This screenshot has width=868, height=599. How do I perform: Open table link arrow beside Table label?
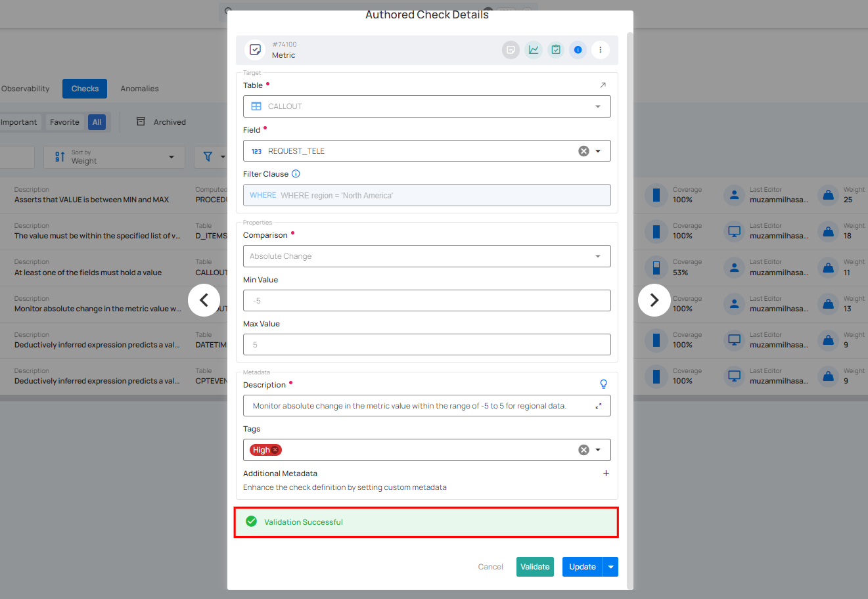(x=603, y=85)
